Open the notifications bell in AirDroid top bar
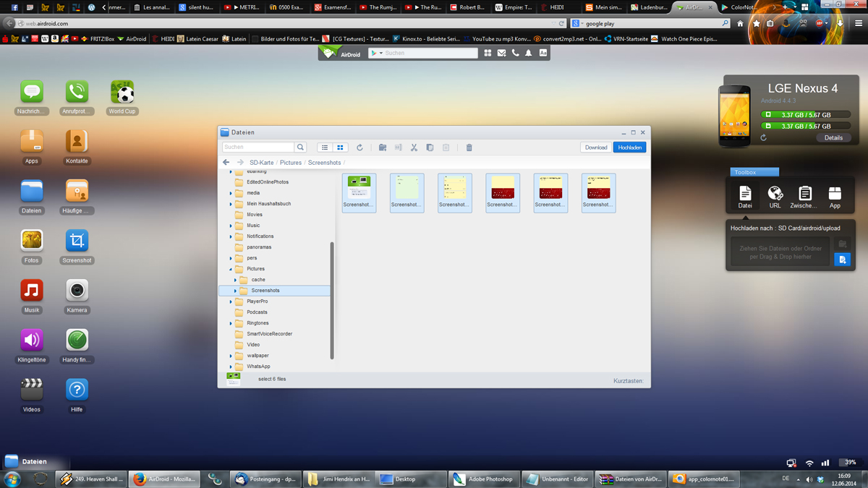 point(529,53)
